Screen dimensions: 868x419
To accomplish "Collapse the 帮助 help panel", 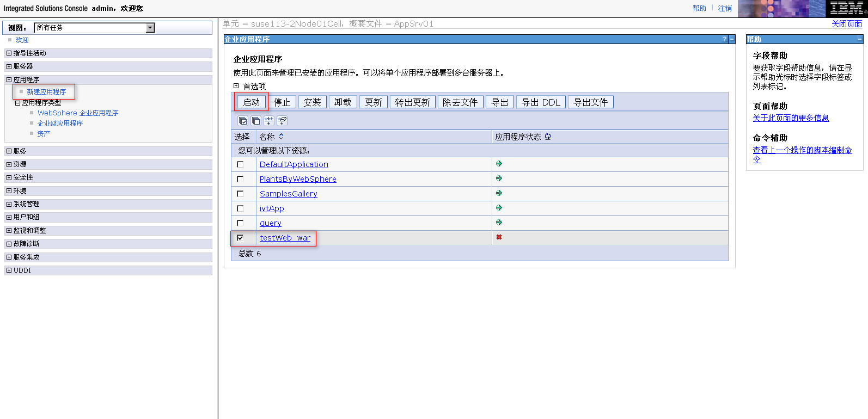I will [x=860, y=39].
